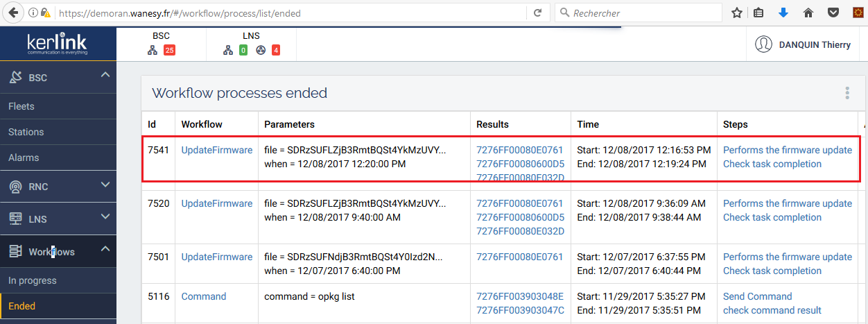Open the three-dot panel options menu
The image size is (868, 324).
(847, 93)
